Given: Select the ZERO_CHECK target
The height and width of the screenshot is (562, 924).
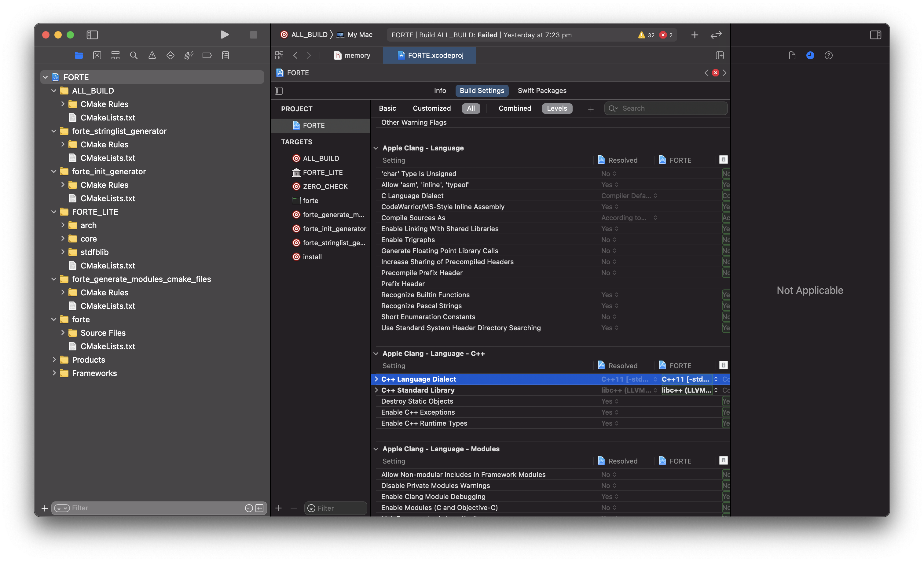Looking at the screenshot, I should (320, 187).
